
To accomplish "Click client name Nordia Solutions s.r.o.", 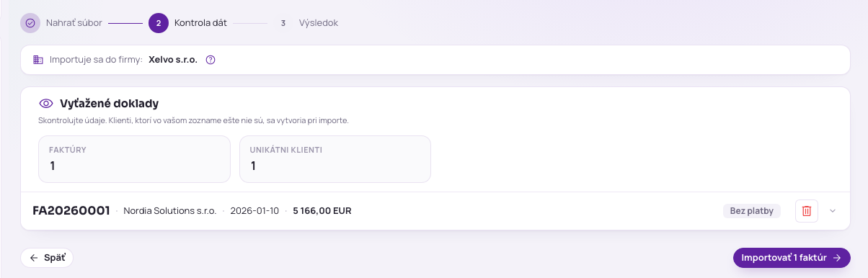I will tap(170, 211).
